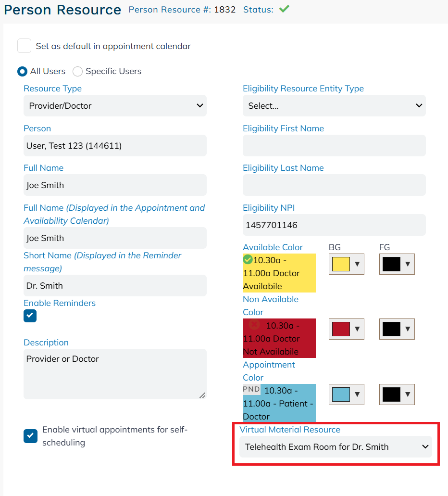448x496 pixels.
Task: Open Eligibility Resource Entity Type dropdown
Action: coord(334,106)
